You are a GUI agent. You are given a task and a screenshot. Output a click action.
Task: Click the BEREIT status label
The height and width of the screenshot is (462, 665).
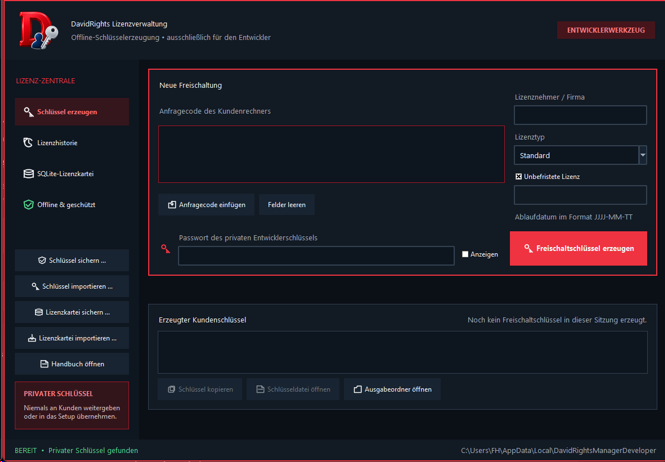point(25,451)
